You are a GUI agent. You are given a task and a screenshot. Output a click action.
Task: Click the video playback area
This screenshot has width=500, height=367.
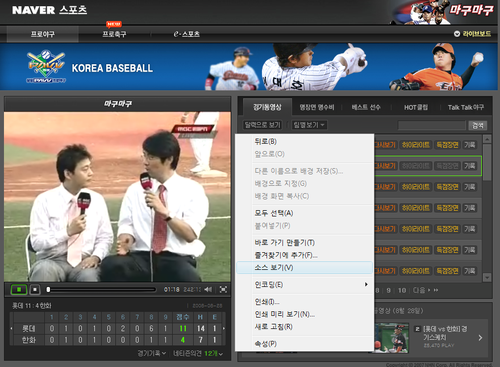coord(117,197)
